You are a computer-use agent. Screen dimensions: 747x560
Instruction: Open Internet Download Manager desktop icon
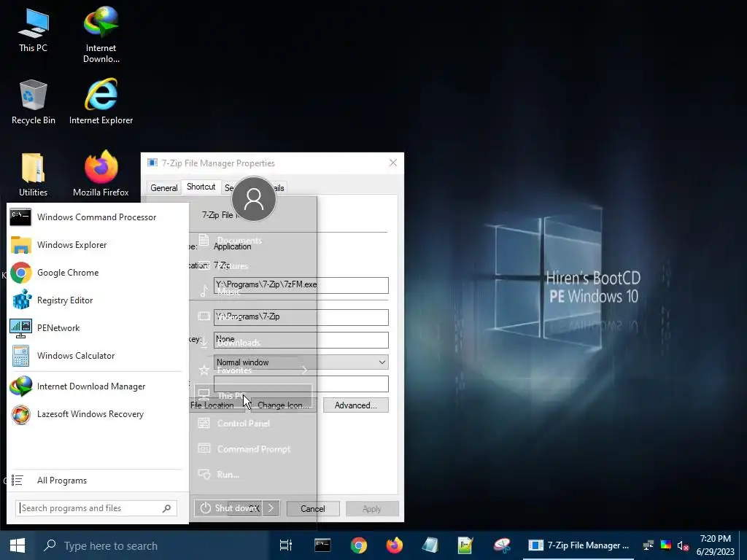pyautogui.click(x=101, y=34)
